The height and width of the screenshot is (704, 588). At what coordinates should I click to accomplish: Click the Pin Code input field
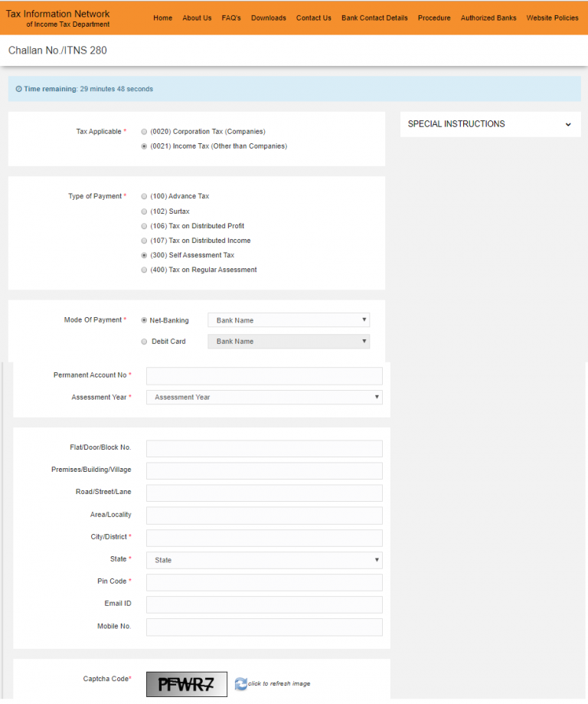point(264,582)
